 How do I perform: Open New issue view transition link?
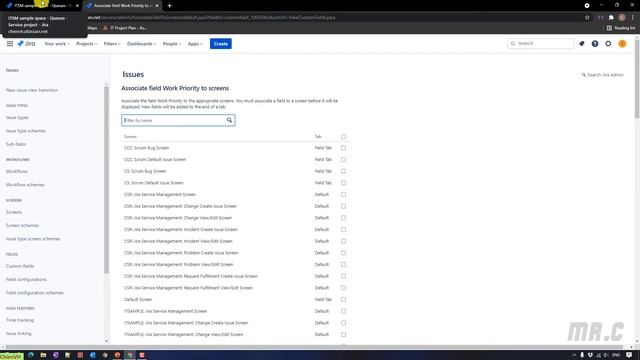click(x=32, y=90)
